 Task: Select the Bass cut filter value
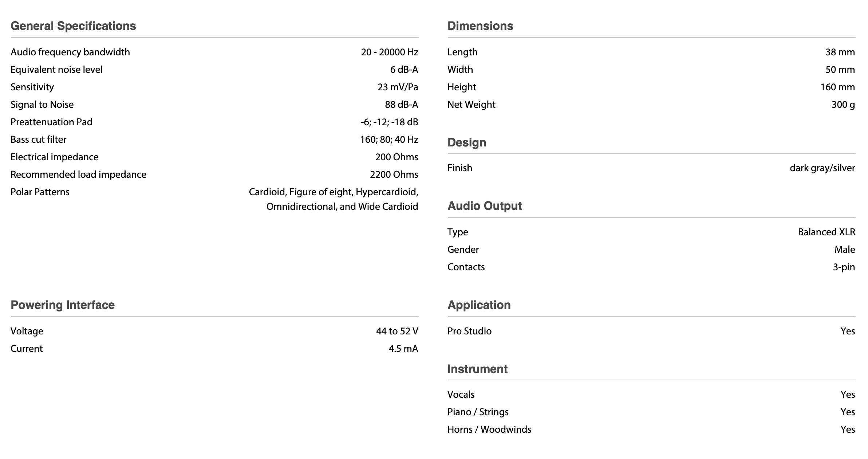coord(389,140)
